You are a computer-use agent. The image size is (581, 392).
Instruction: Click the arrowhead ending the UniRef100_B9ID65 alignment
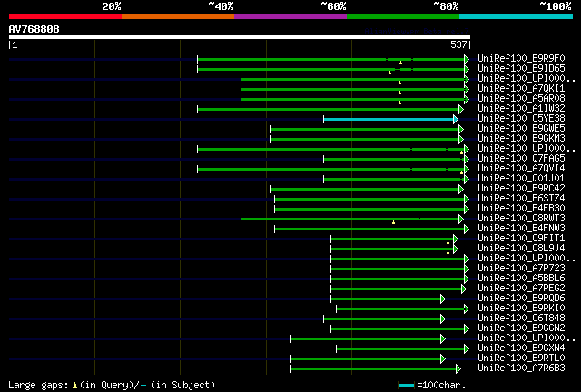click(x=467, y=69)
